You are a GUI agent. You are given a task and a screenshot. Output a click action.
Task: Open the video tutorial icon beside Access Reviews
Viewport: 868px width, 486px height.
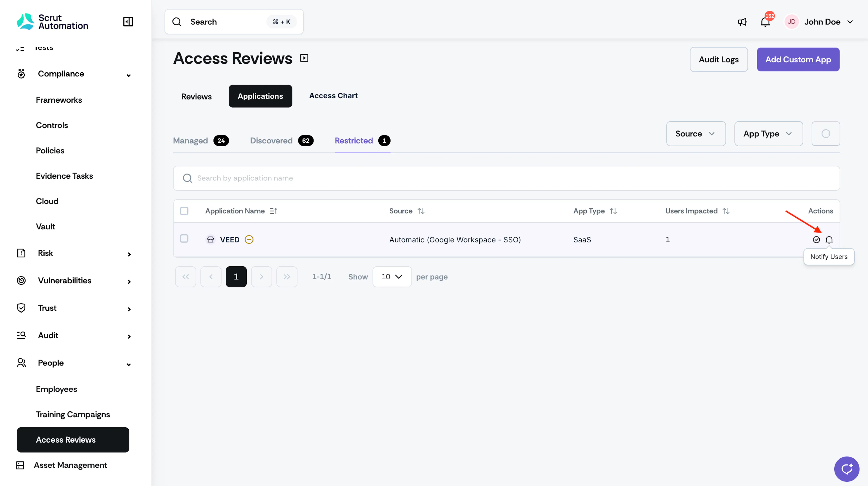click(304, 58)
